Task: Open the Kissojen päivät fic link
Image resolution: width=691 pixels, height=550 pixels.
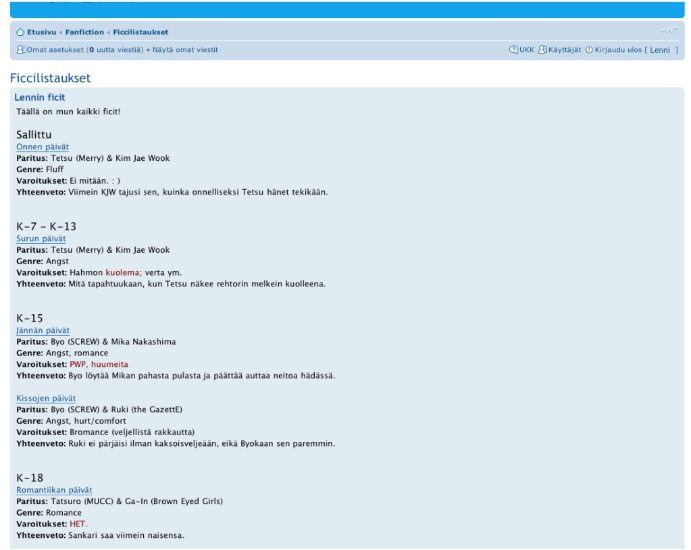Action: coord(46,398)
